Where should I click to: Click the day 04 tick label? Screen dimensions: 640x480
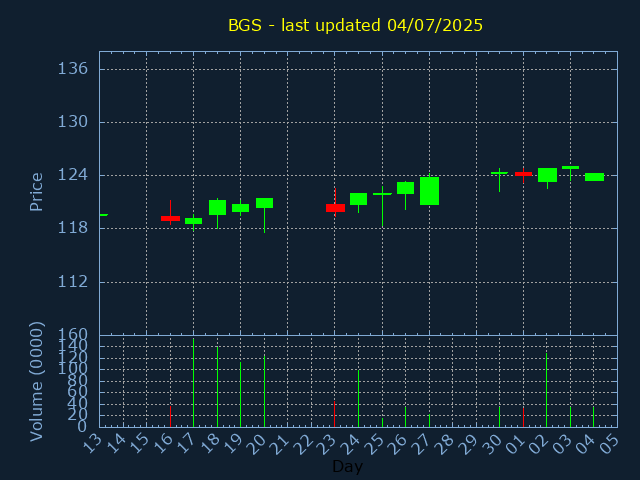(x=587, y=444)
